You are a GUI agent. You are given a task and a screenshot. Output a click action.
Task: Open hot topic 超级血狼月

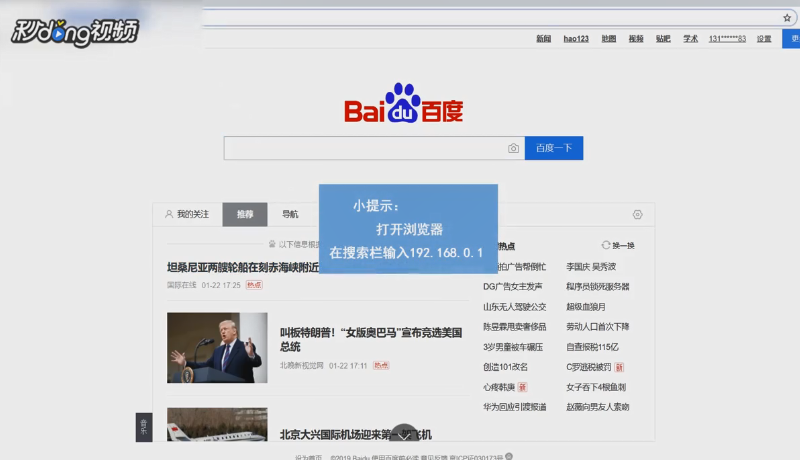pos(586,306)
